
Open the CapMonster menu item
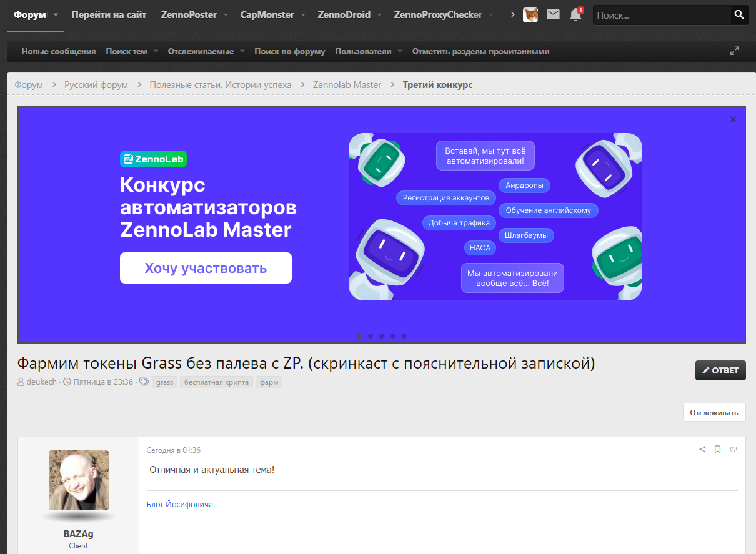coord(267,15)
